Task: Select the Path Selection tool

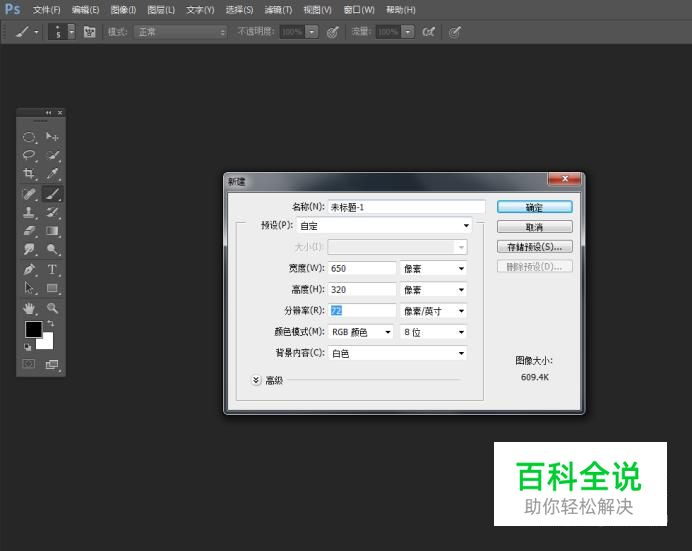Action: coord(29,288)
